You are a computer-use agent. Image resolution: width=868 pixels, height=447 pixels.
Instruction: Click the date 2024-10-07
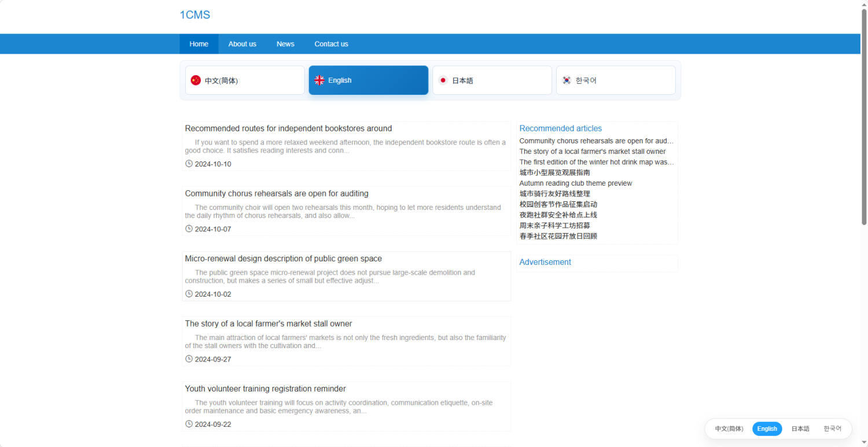pyautogui.click(x=213, y=229)
